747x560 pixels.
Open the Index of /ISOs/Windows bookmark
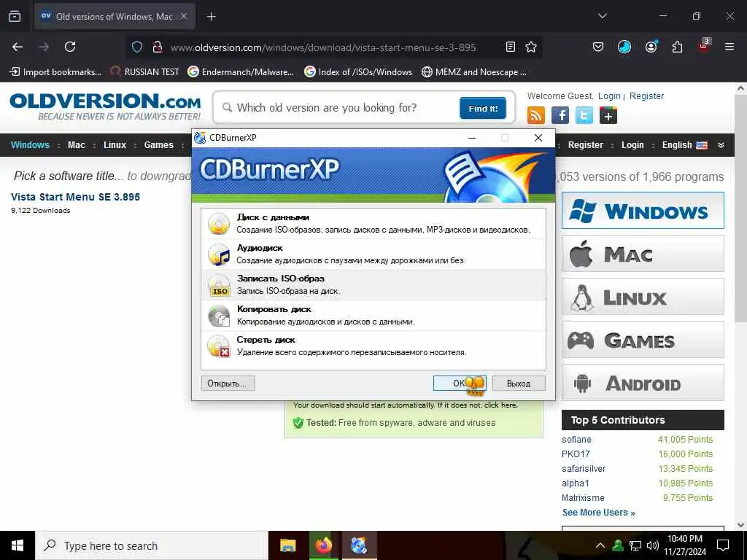pyautogui.click(x=358, y=72)
